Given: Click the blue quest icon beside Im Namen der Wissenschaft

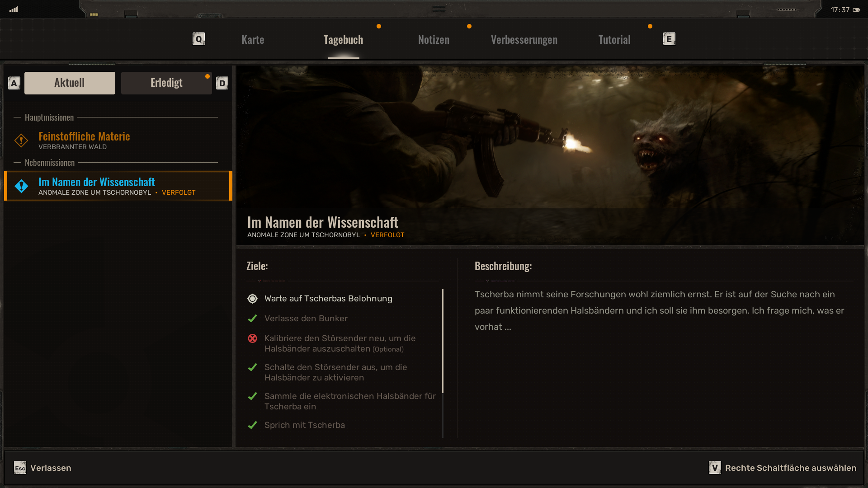Looking at the screenshot, I should click(21, 186).
